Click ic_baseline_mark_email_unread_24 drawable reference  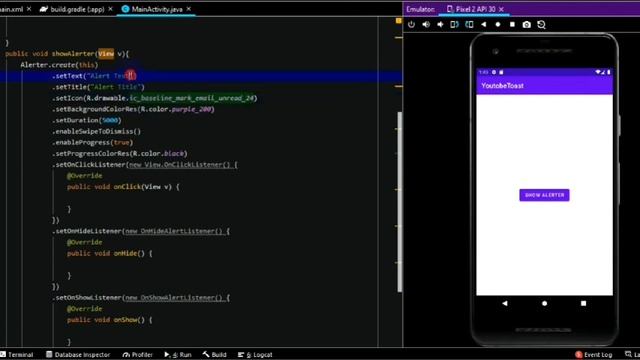[x=192, y=98]
